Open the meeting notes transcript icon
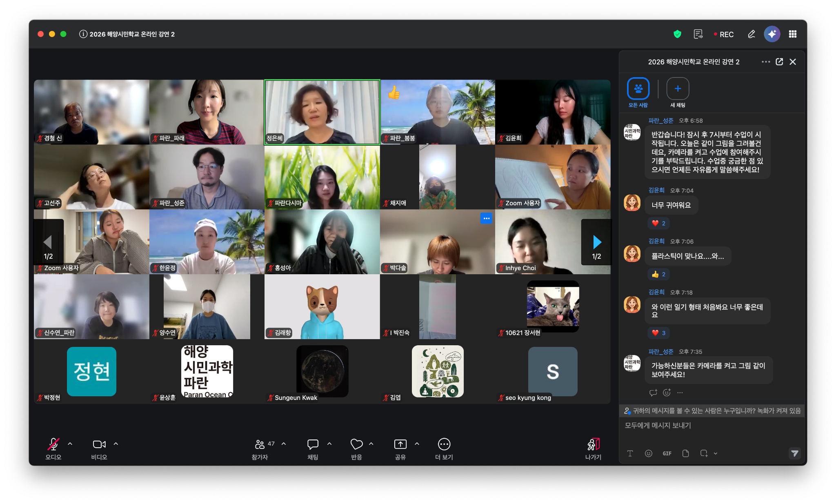Screen dimensions: 836x504 [698, 34]
